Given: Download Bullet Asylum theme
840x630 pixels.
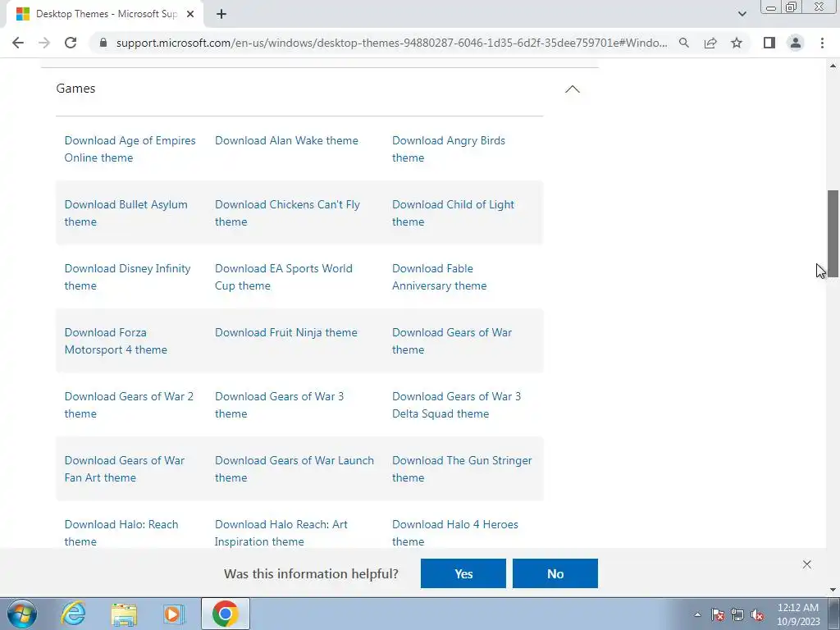Looking at the screenshot, I should point(126,212).
